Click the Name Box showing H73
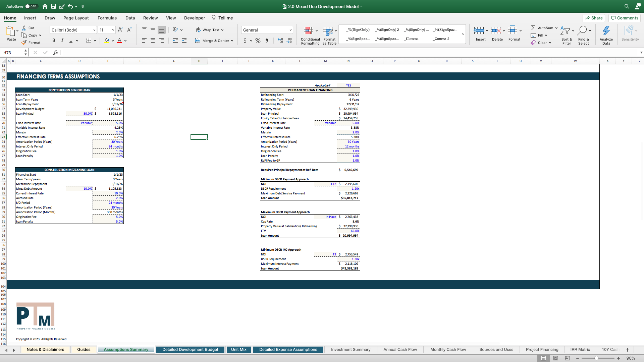Viewport: 644px width, 362px height. pyautogui.click(x=12, y=53)
